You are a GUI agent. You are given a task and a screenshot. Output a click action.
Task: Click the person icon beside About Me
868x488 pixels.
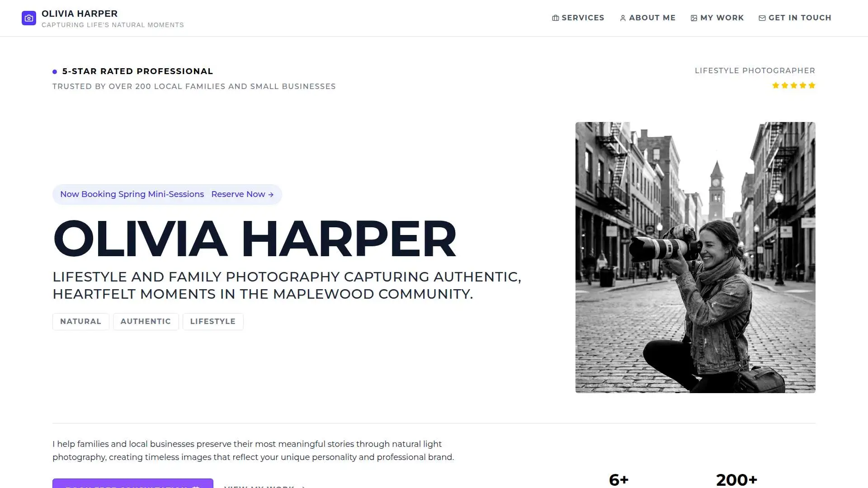[x=623, y=18]
